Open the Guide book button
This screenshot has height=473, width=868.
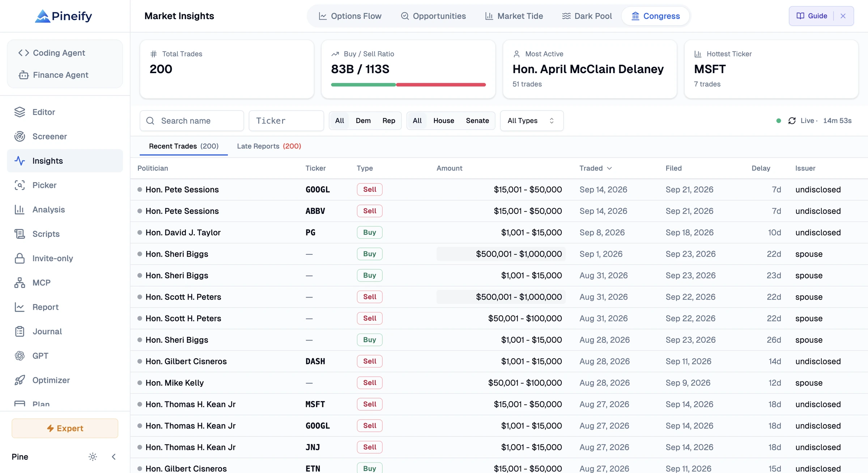pyautogui.click(x=812, y=16)
